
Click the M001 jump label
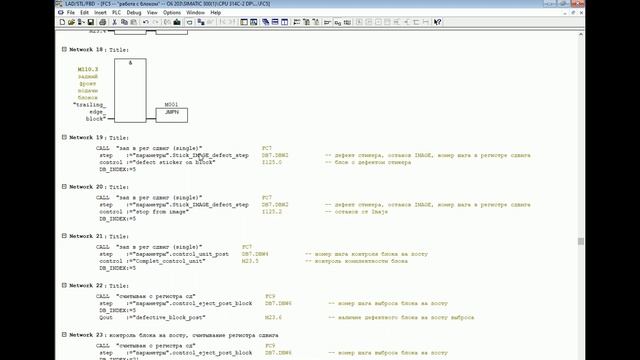coord(171,105)
